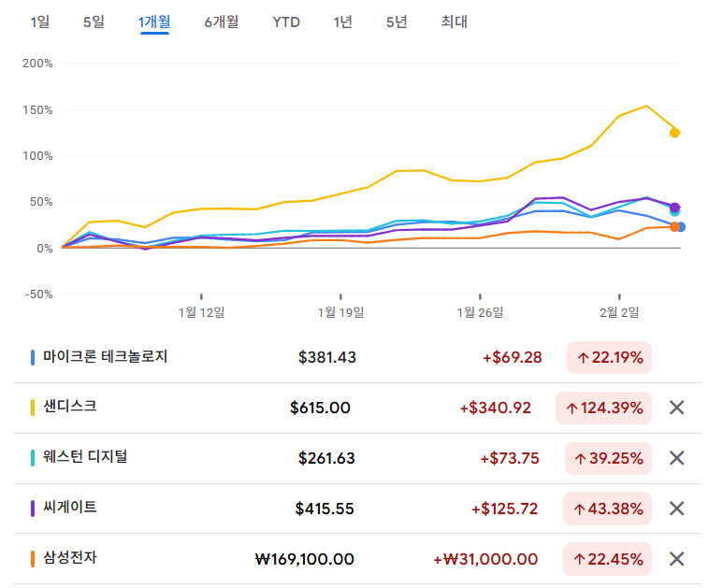This screenshot has height=588, width=722.
Task: Switch to the 5일 tab
Action: point(94,22)
